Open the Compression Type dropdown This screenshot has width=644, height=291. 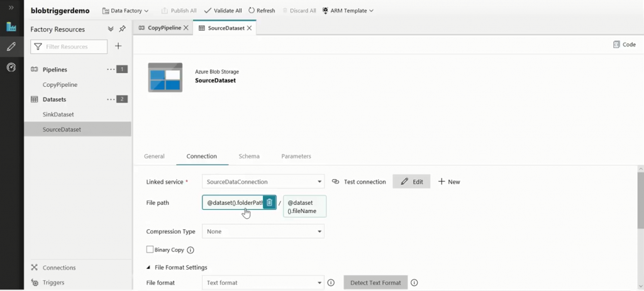(263, 231)
